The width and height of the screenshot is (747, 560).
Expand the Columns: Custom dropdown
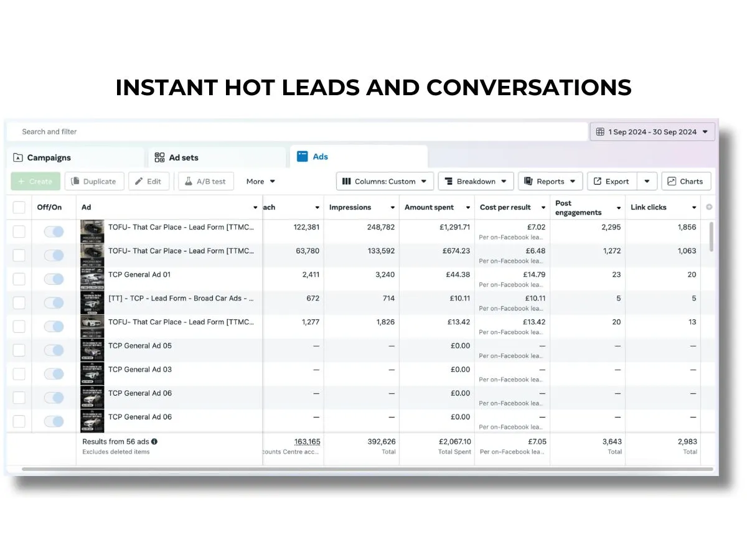(385, 182)
